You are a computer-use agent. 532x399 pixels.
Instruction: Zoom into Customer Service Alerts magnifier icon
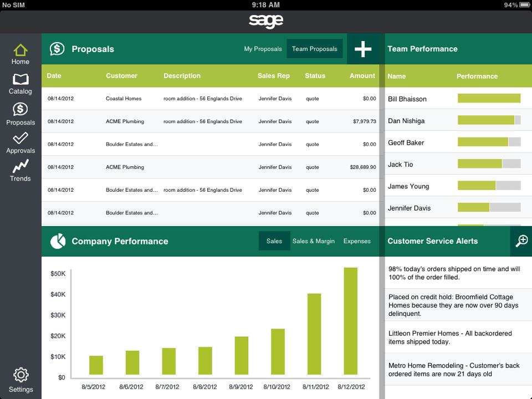tap(521, 241)
